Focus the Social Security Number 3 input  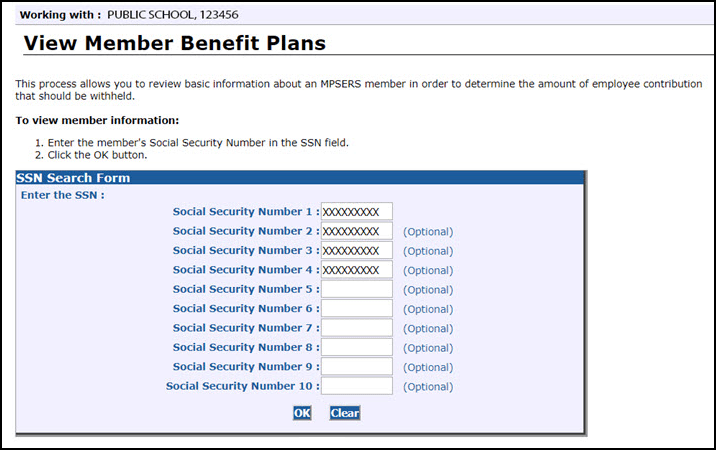(357, 251)
